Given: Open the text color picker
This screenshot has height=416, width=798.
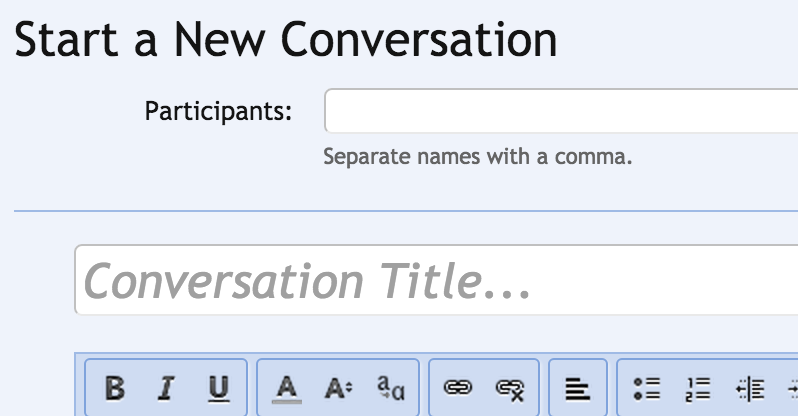Looking at the screenshot, I should tap(288, 388).
